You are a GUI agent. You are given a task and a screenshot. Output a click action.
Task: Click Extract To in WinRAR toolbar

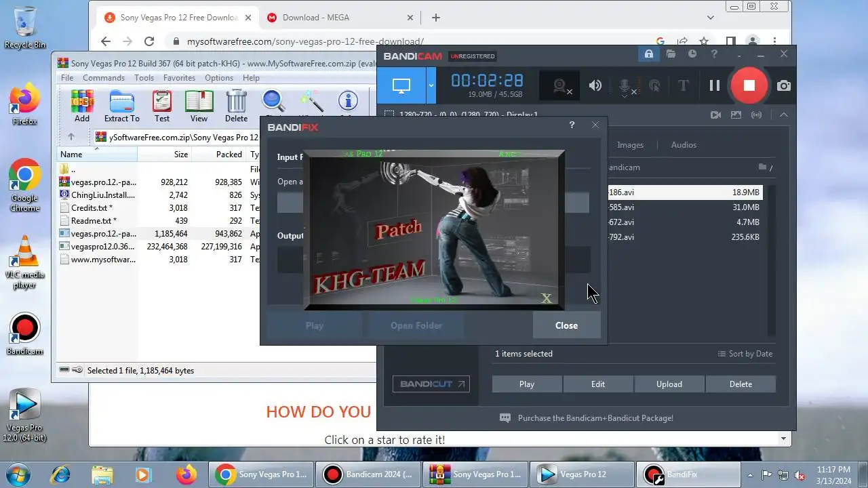[x=121, y=106]
